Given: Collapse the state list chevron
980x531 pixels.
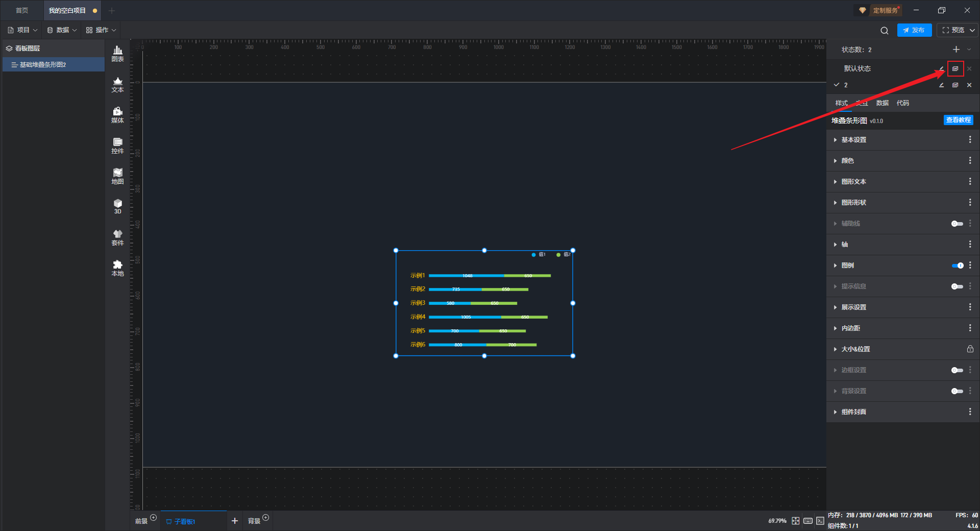Looking at the screenshot, I should coord(969,50).
